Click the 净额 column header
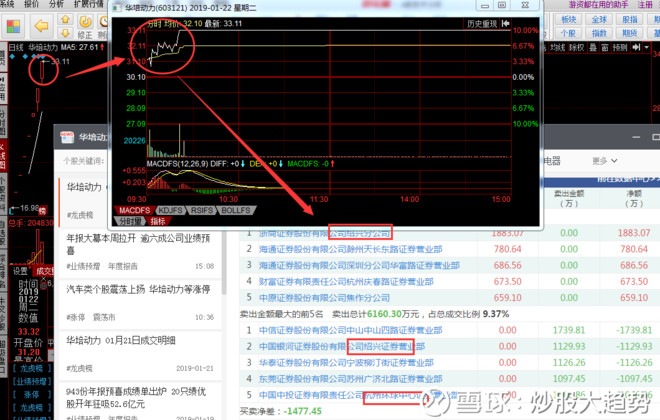 coord(634,198)
